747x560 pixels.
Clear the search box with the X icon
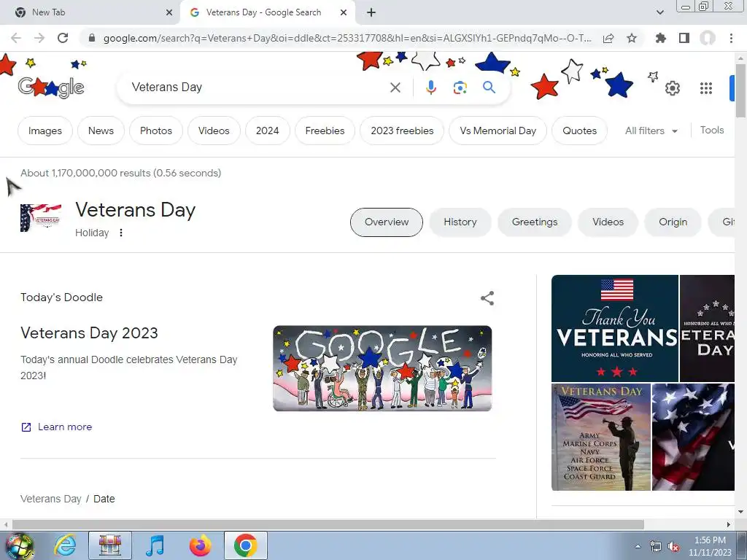coord(395,87)
